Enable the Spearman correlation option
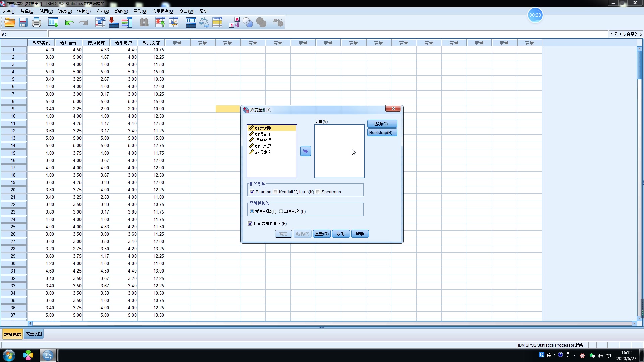Screen dimensions: 644x362 pos(318,192)
